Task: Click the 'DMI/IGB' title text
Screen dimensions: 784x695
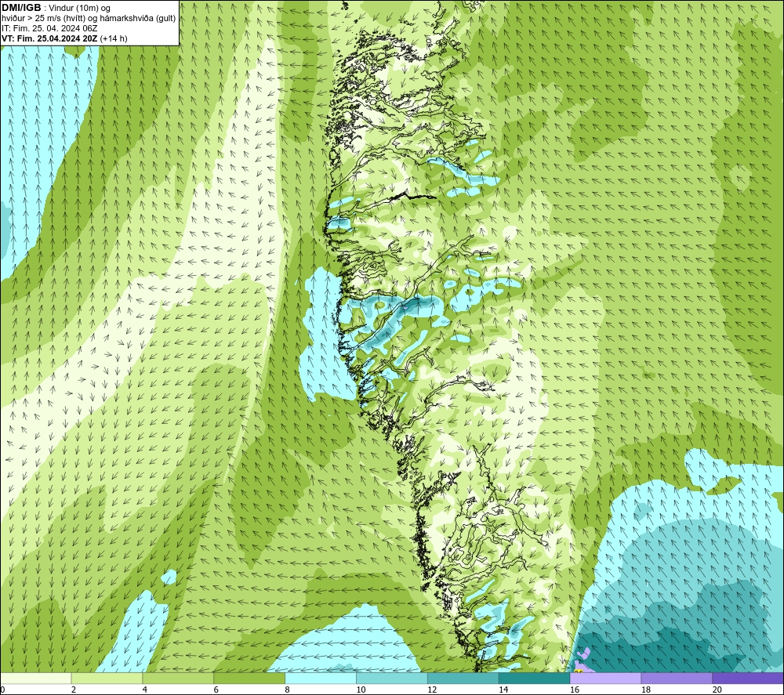Action: [22, 8]
